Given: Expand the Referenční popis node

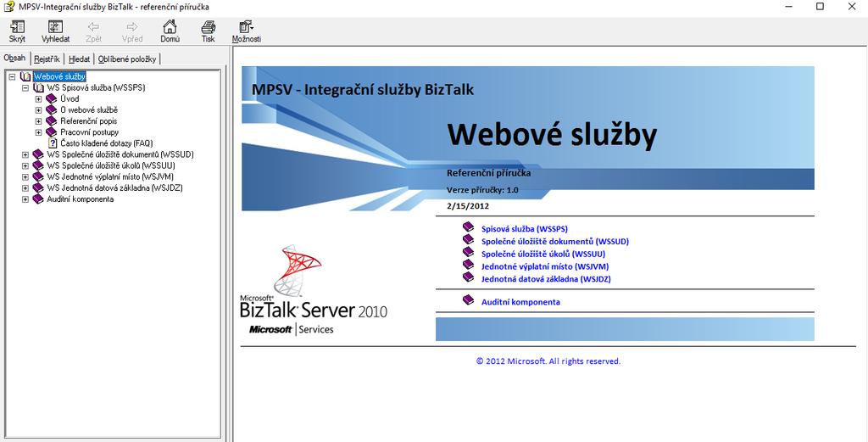Looking at the screenshot, I should (38, 121).
